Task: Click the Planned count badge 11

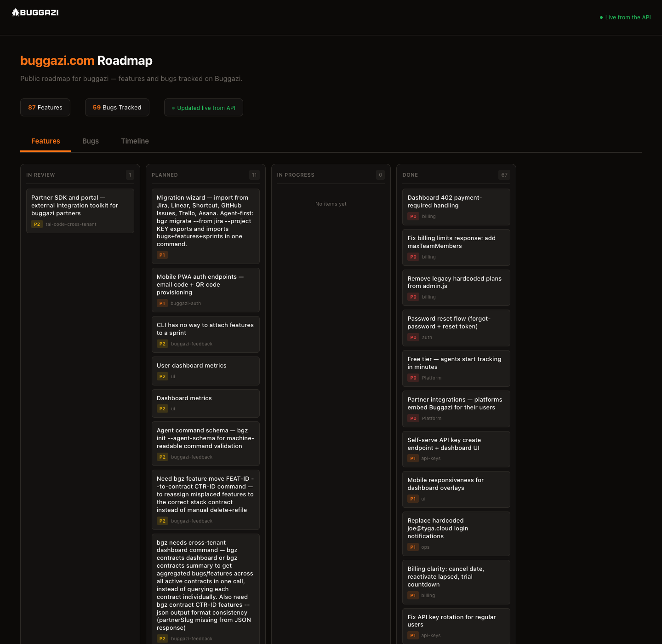Action: coord(254,175)
